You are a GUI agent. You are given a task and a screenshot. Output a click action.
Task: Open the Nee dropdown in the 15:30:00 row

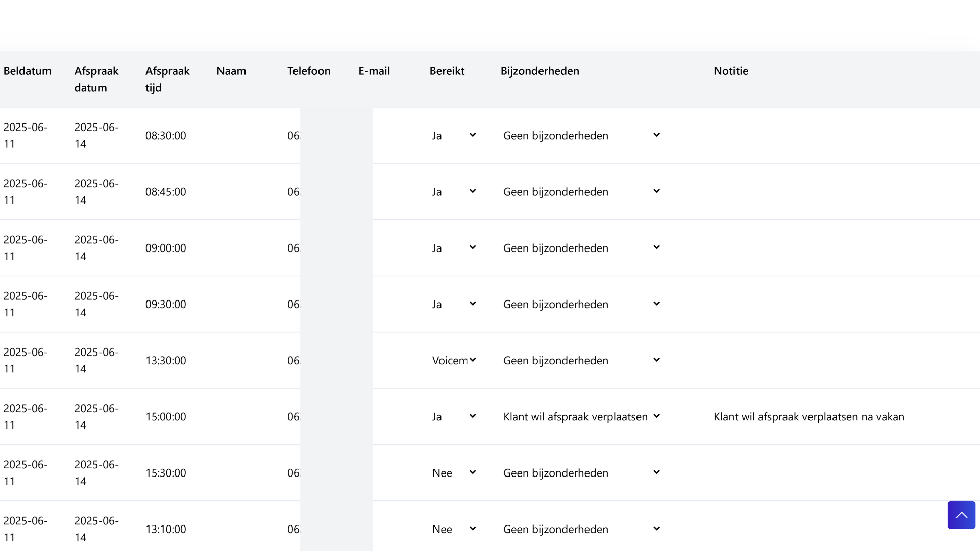point(454,473)
